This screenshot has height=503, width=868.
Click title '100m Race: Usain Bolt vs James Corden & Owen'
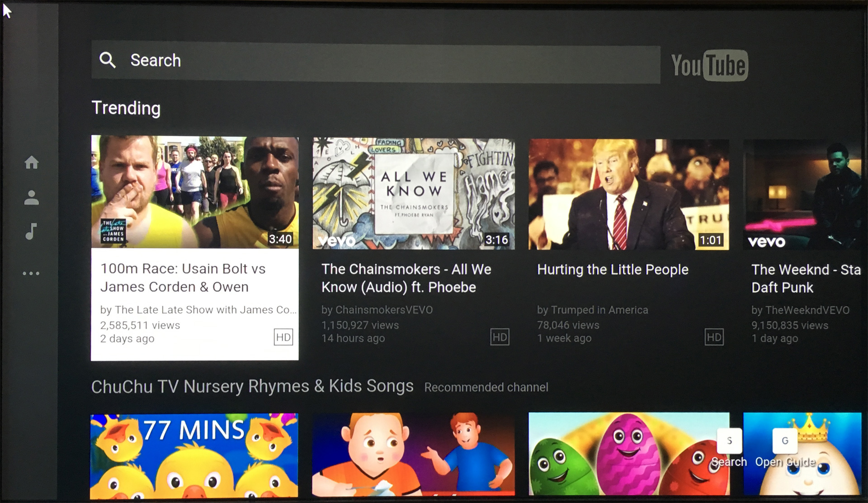(183, 278)
